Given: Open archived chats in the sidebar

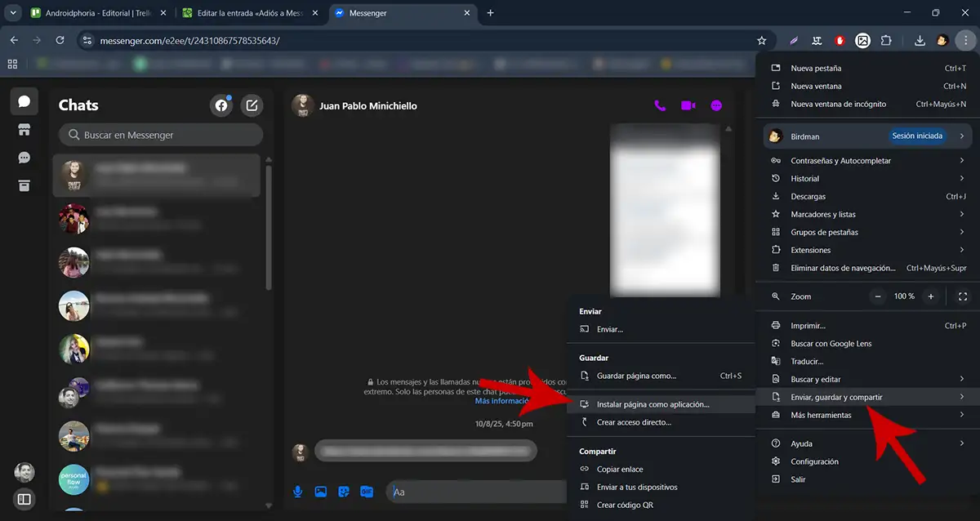Looking at the screenshot, I should (23, 185).
